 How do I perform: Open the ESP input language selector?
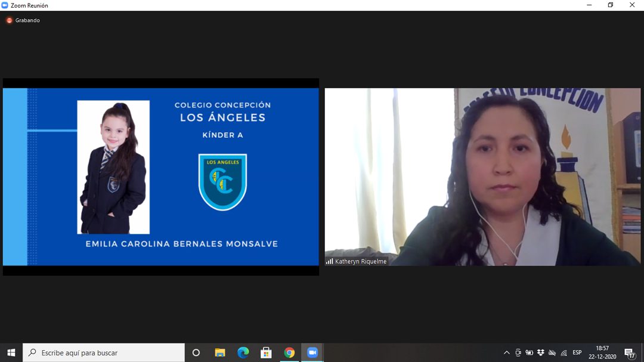tap(577, 352)
